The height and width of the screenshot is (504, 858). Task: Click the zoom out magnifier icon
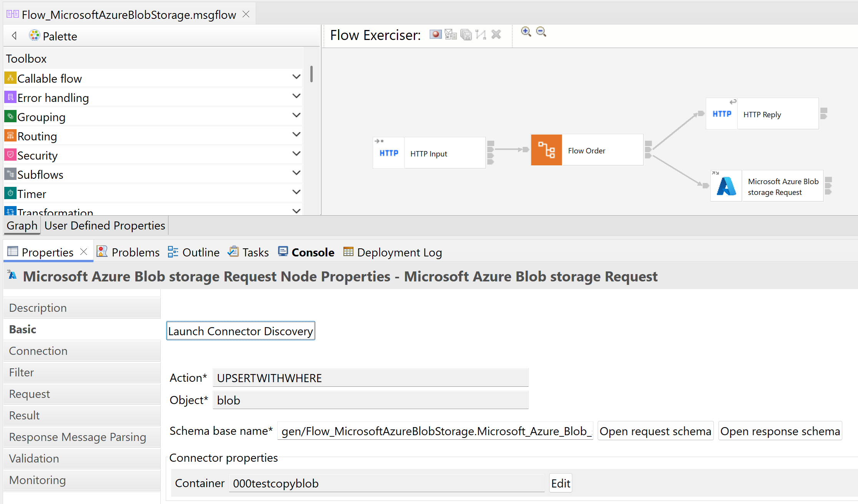click(541, 32)
